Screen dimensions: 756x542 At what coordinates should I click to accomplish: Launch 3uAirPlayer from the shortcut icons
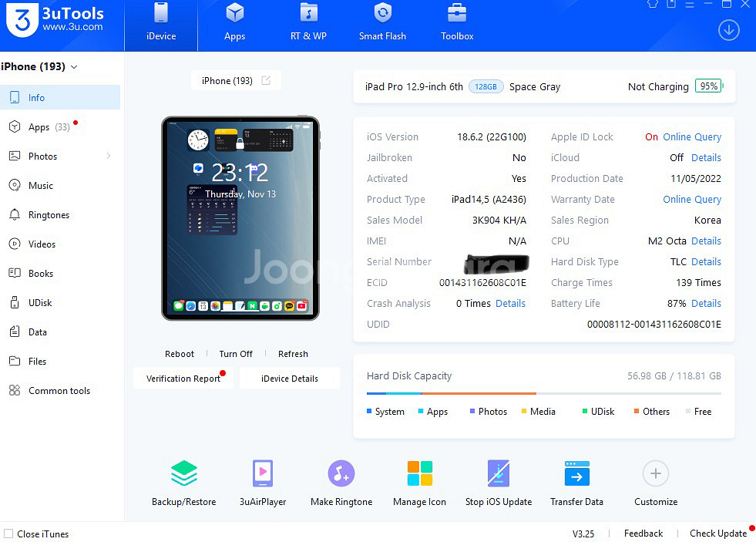point(262,473)
